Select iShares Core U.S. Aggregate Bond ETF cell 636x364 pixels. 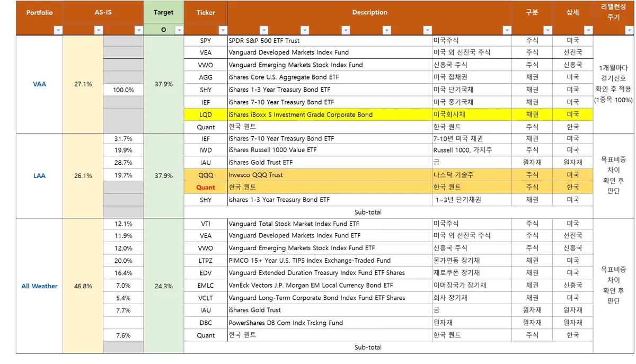(x=330, y=77)
